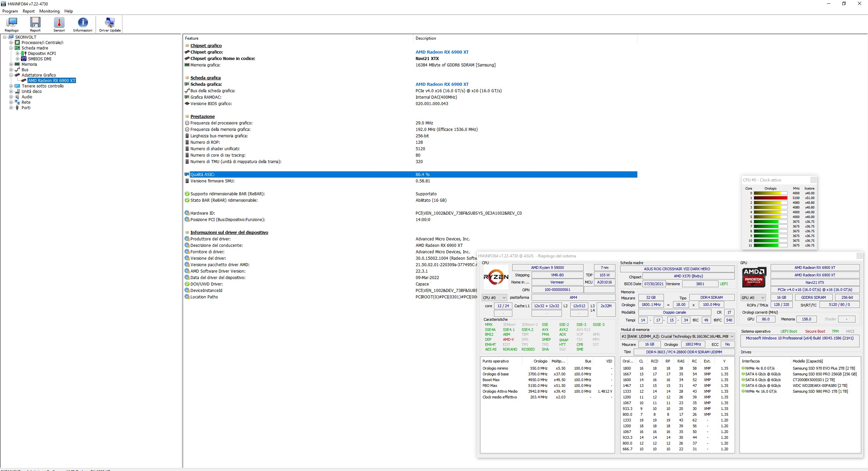Viewport: 868px width, 471px height.
Task: Collapse the Adattatore Grafico node
Action: click(11, 75)
